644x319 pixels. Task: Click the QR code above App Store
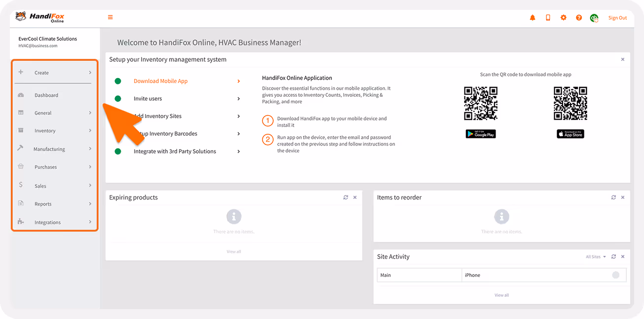pos(571,103)
